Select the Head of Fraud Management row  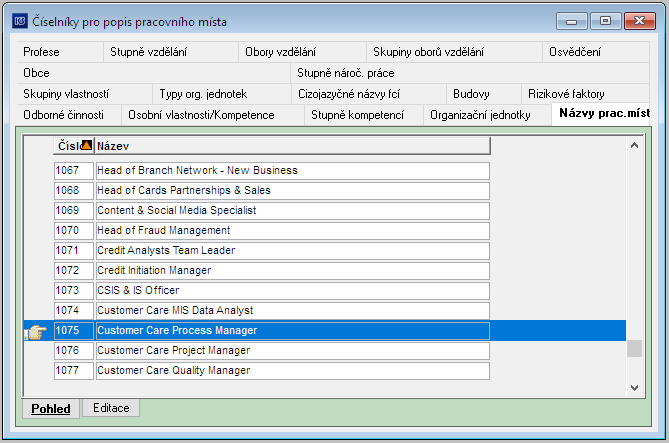click(293, 230)
